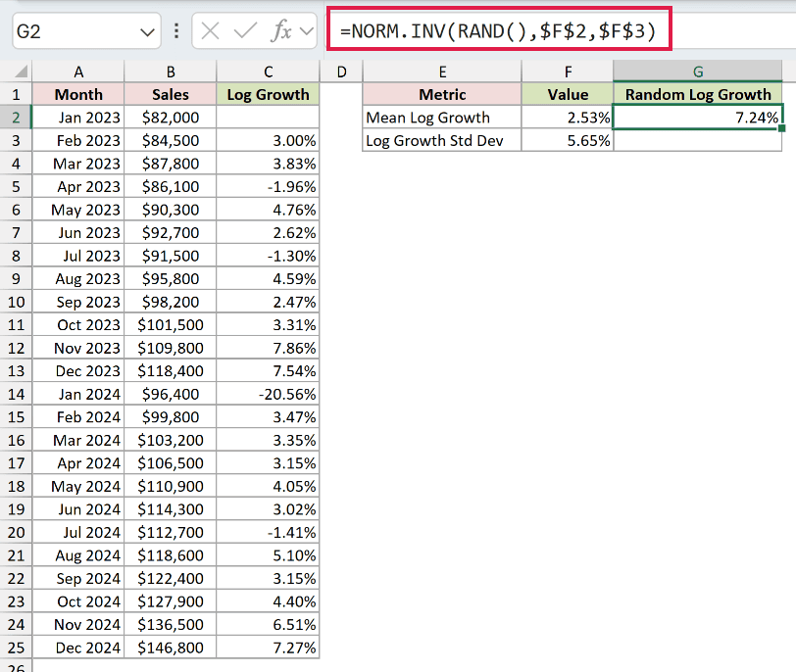Select the 5.65% value cell
Screen dimensions: 796x672
(x=568, y=140)
